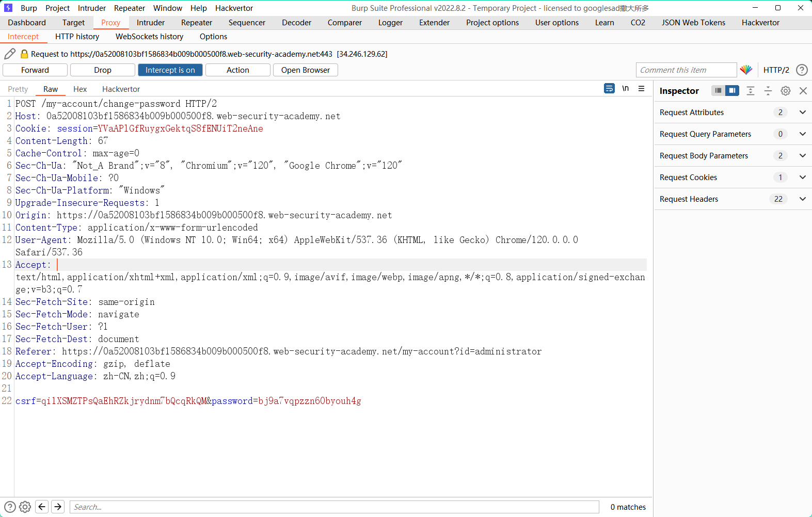This screenshot has width=812, height=517.
Task: Open the proxy Options sub-tab
Action: [213, 36]
